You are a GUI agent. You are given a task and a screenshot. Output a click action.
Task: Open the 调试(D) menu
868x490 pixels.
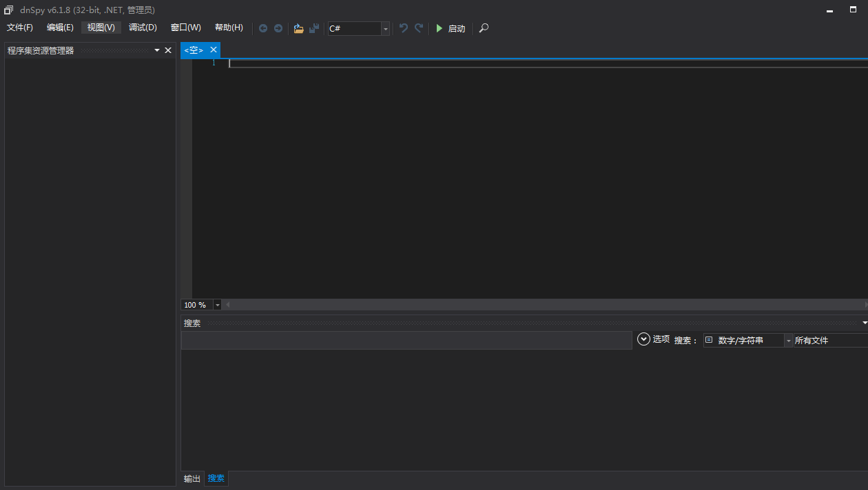tap(143, 28)
